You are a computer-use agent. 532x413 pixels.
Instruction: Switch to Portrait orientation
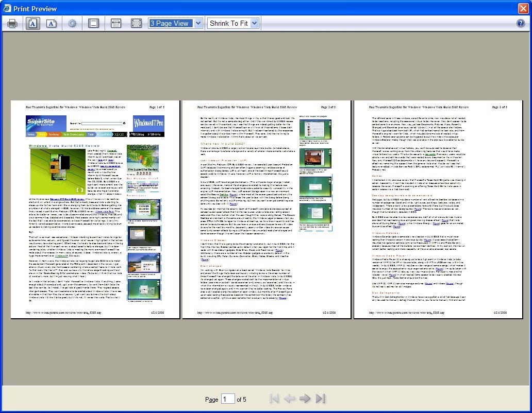[32, 23]
